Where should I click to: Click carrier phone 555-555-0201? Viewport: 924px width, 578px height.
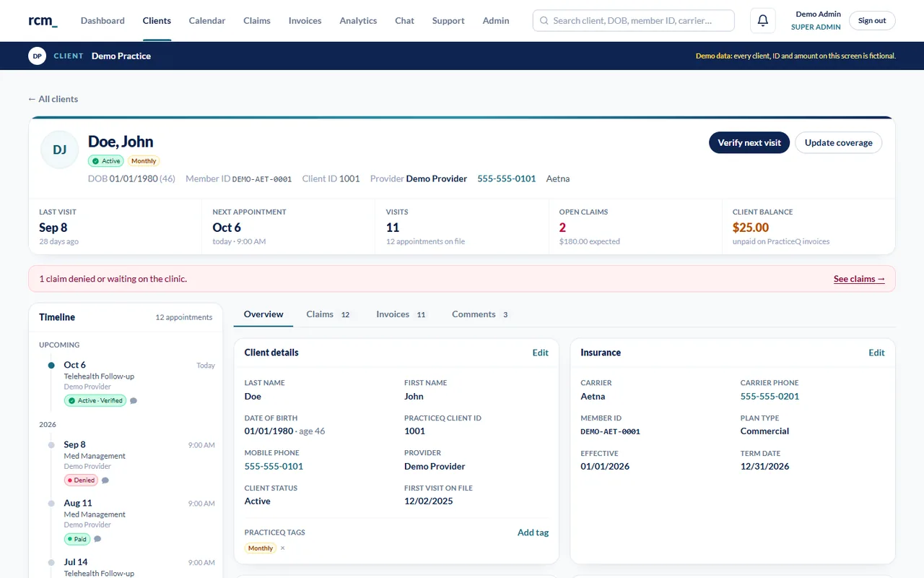point(770,396)
